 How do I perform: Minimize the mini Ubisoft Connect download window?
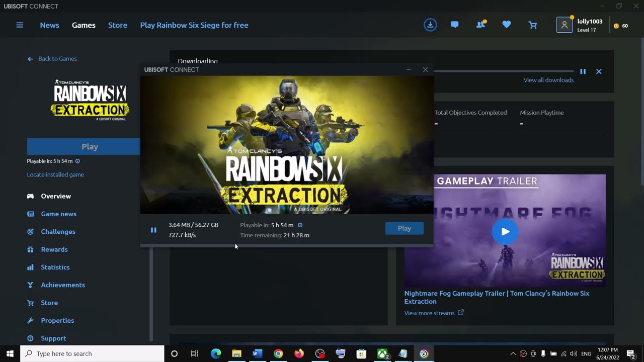pyautogui.click(x=409, y=70)
